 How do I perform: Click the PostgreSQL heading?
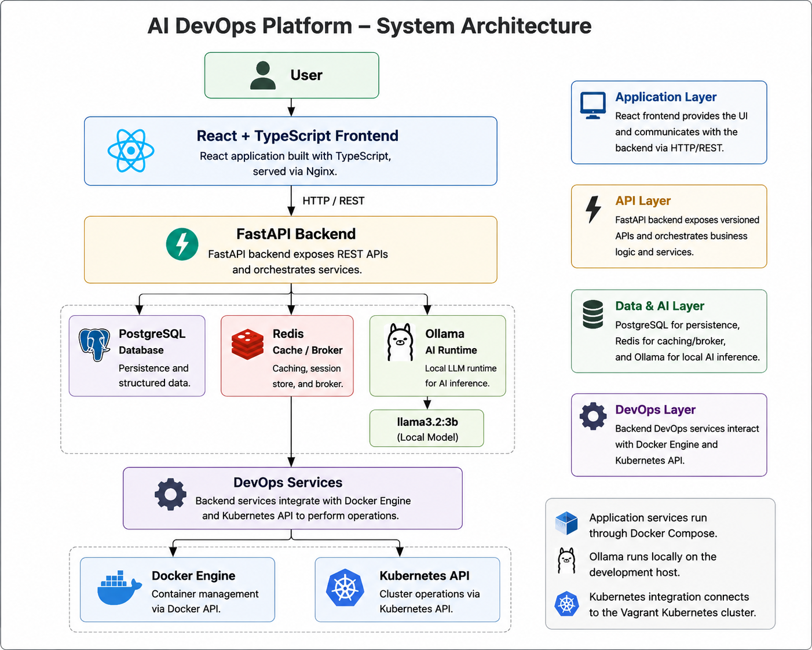click(x=152, y=334)
